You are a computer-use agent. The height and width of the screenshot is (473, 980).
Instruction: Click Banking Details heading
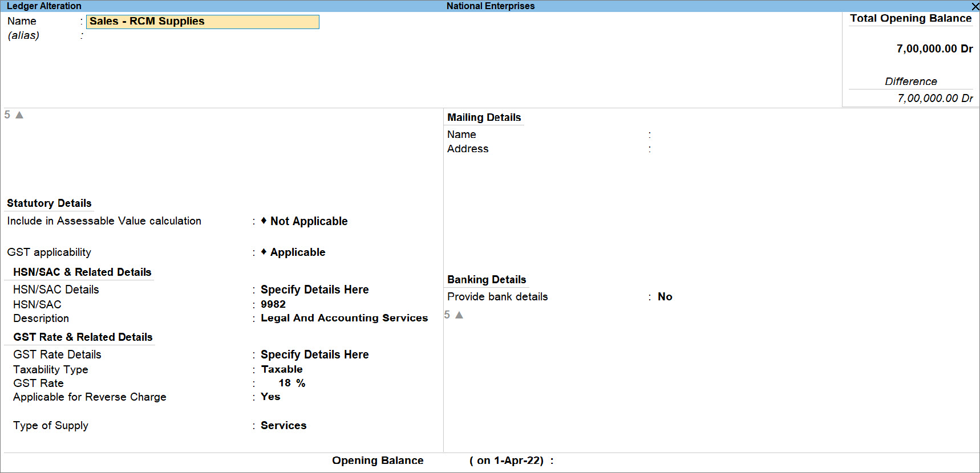pyautogui.click(x=487, y=279)
